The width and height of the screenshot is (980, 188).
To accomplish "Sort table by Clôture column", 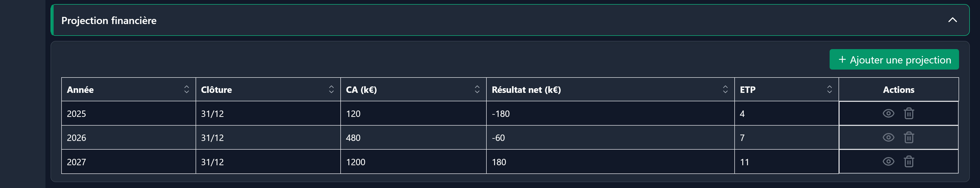I will [x=331, y=90].
